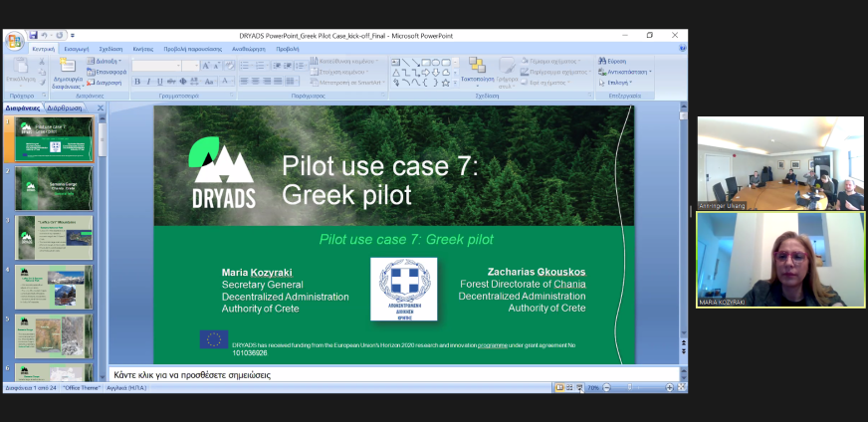Click the Διαγραφή delete slide button
Viewport: 868px width, 422px height.
pyautogui.click(x=107, y=83)
